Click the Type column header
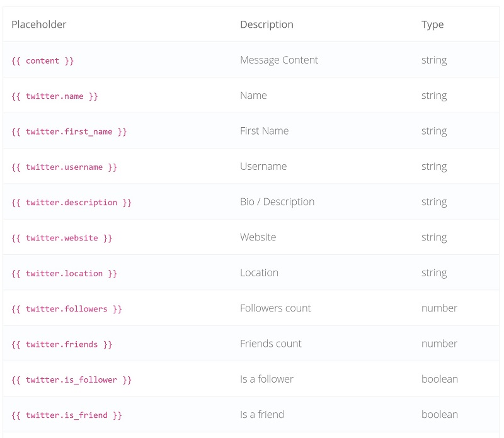Viewport: 504px width, 438px height. pos(433,25)
